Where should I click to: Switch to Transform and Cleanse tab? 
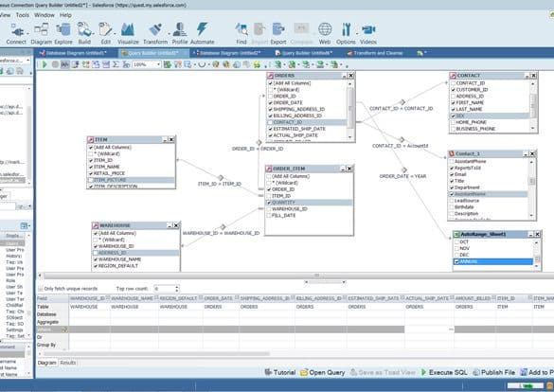375,53
